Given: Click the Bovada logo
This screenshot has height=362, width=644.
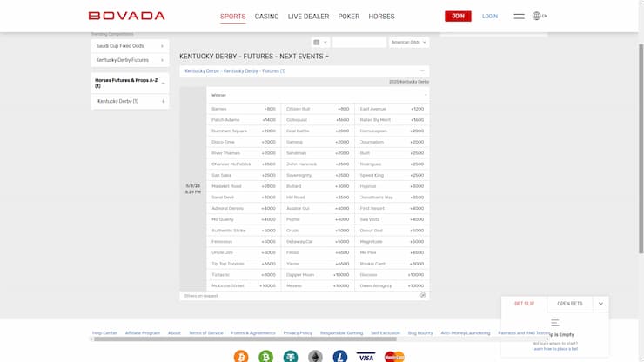Looking at the screenshot, I should (126, 16).
